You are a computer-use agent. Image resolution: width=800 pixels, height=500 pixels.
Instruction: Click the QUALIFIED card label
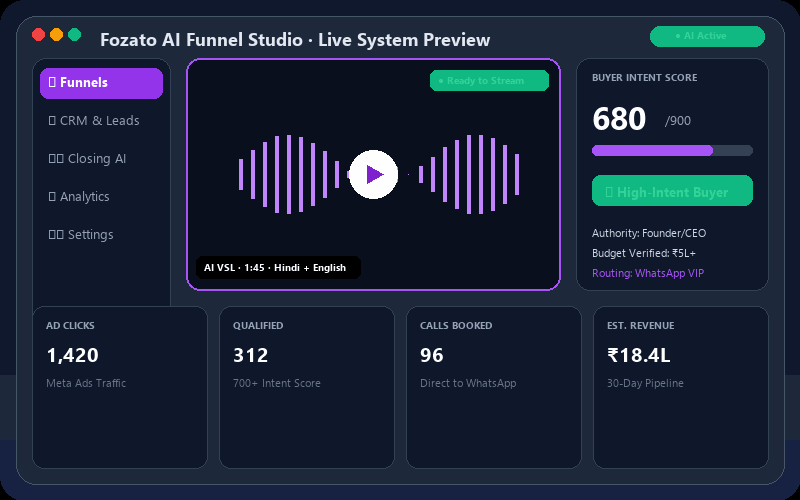(258, 326)
